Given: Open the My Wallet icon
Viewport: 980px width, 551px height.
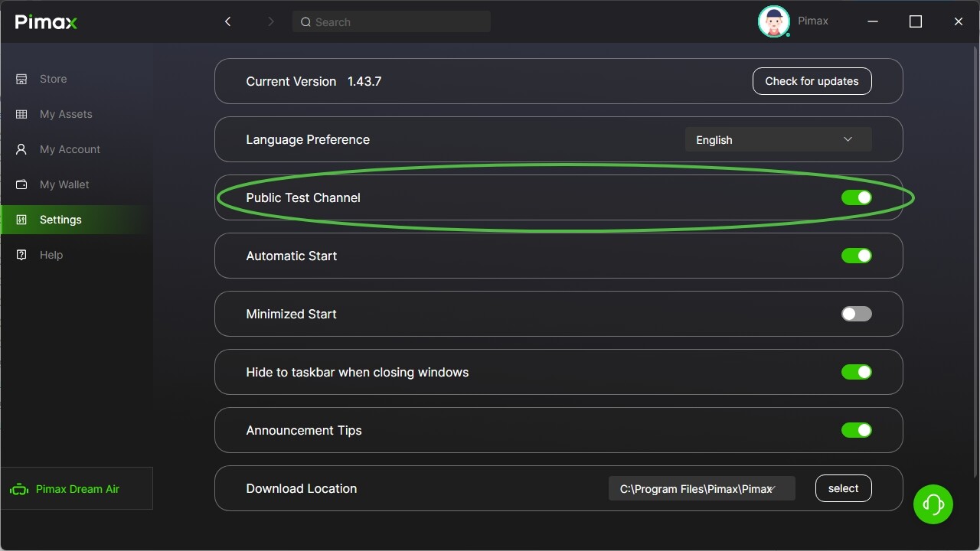Looking at the screenshot, I should (x=21, y=184).
